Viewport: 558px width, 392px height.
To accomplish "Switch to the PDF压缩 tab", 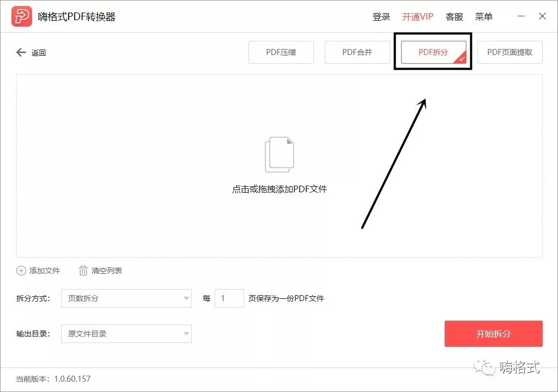I will pos(281,52).
